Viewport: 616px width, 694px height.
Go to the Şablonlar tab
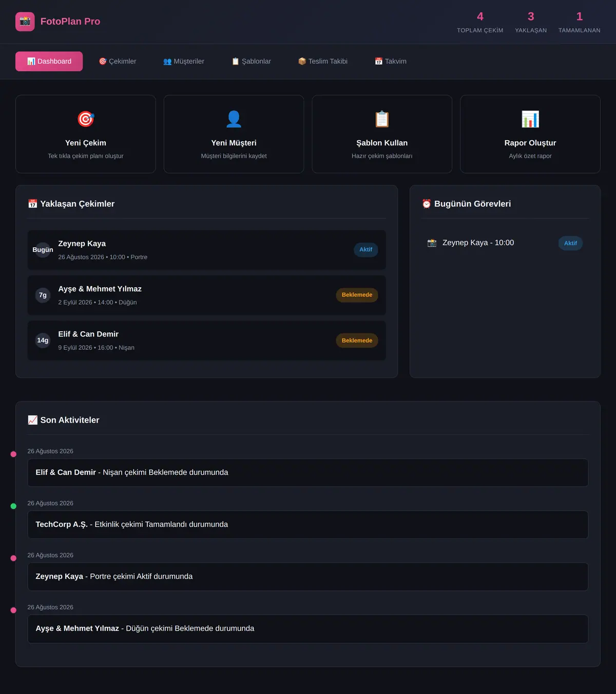[252, 61]
